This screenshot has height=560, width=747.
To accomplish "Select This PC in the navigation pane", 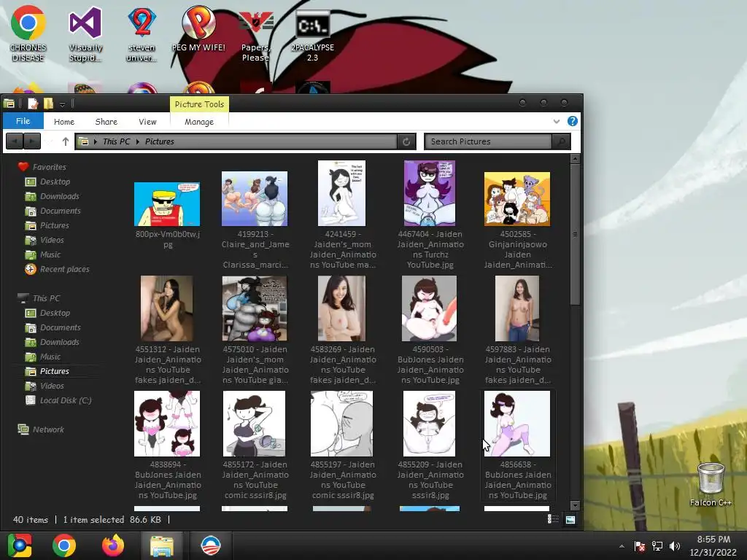I will [46, 298].
